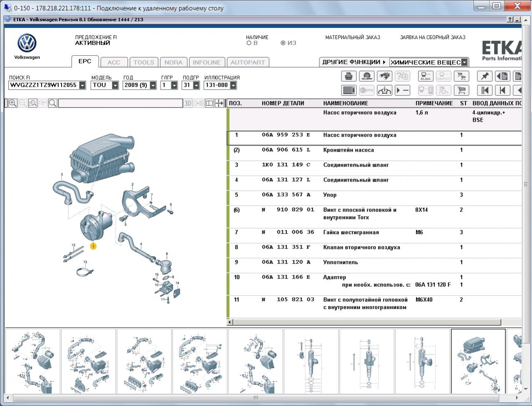The height and width of the screenshot is (406, 532).
Task: Select the first illustration thumbnail
Action: (x=33, y=361)
